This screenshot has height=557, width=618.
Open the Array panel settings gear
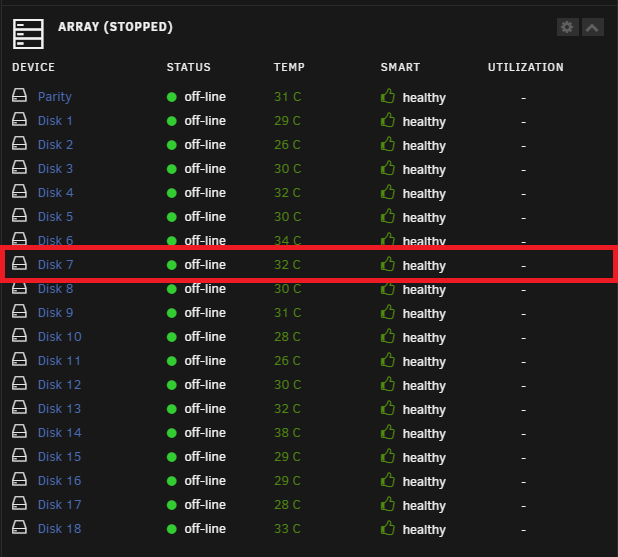point(567,27)
